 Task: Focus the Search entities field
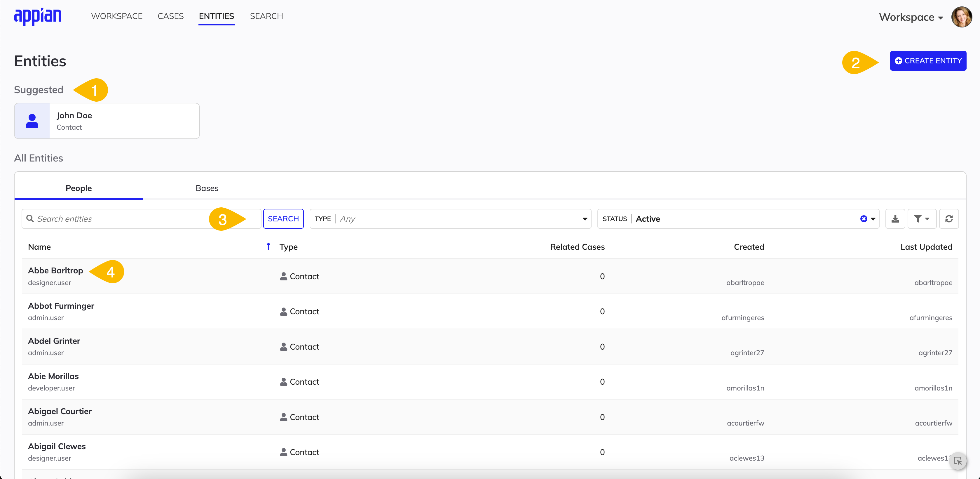coord(142,219)
